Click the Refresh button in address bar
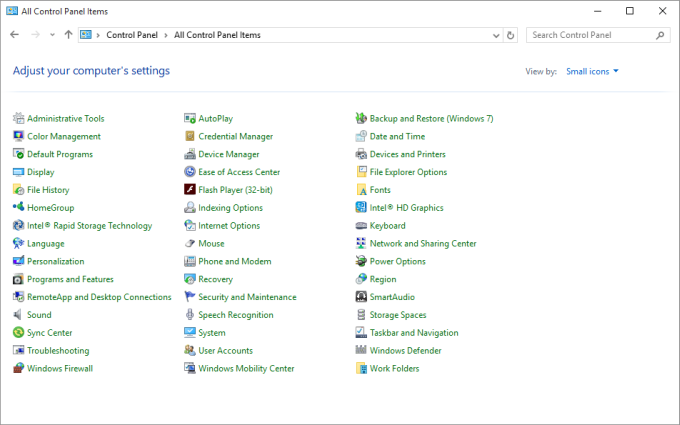680x425 pixels. click(x=511, y=35)
